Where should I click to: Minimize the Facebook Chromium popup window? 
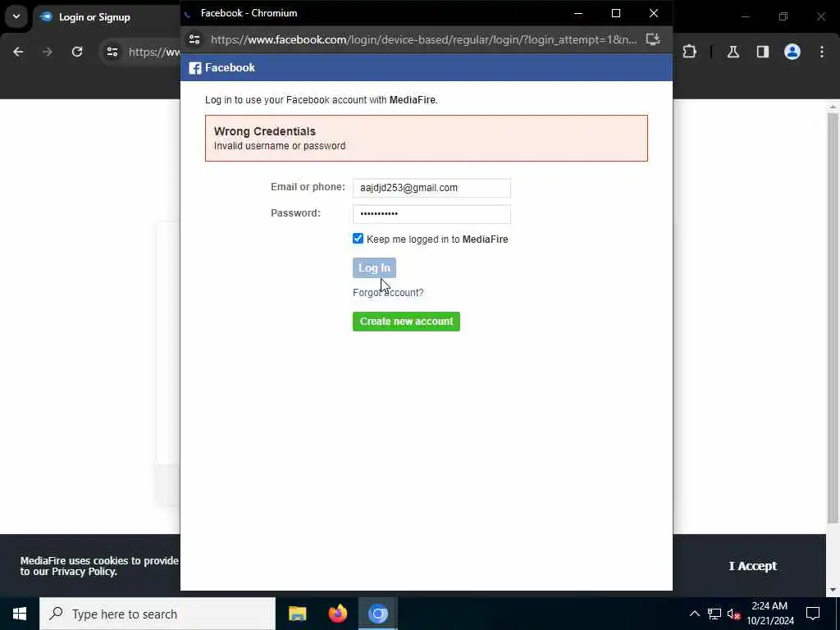[x=578, y=13]
